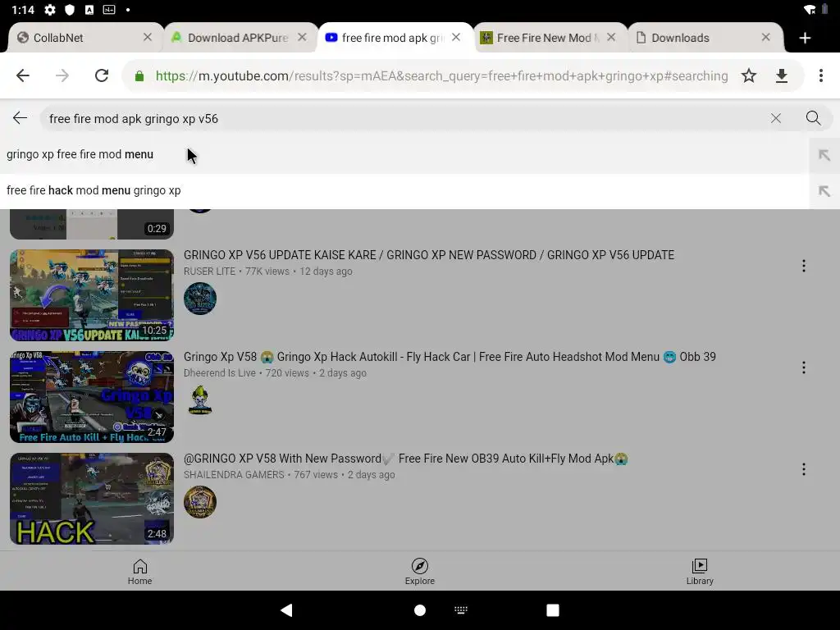Viewport: 840px width, 630px height.
Task: Open SHAILENDRA GAMERS channel avatar
Action: 200,502
